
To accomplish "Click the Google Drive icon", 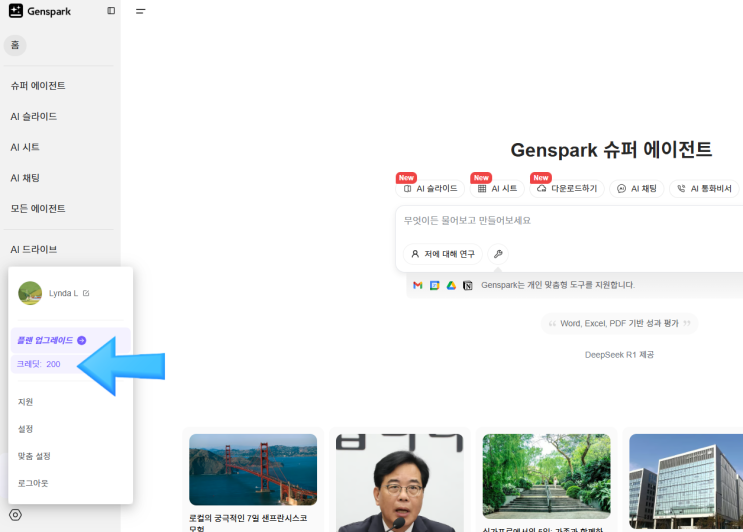I will pyautogui.click(x=451, y=285).
